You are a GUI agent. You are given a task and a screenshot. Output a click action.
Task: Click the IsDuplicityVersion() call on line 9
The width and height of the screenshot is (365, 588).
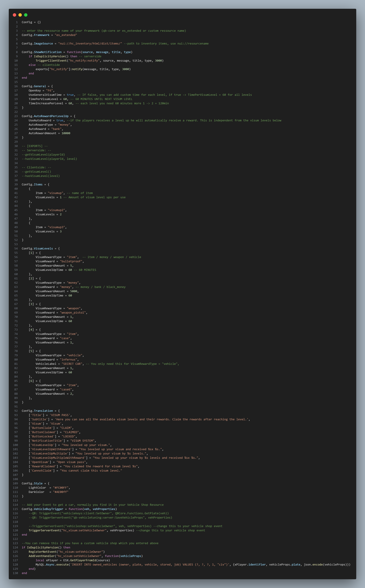tap(51, 57)
